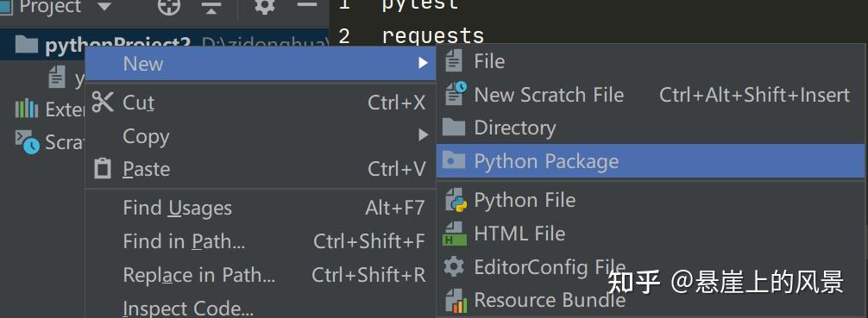Create a new Resource Bundle
This screenshot has width=868, height=318.
(651, 300)
